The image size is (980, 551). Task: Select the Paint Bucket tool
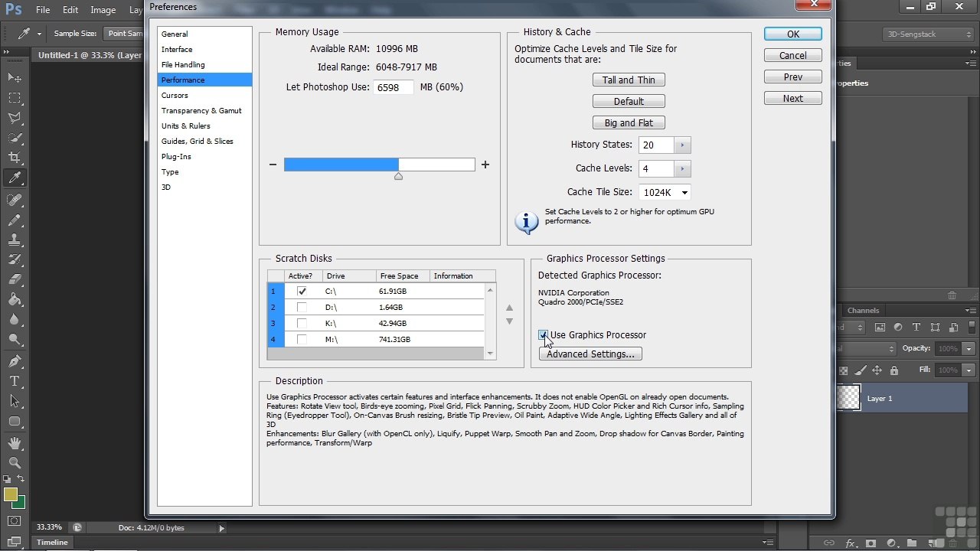[x=15, y=299]
